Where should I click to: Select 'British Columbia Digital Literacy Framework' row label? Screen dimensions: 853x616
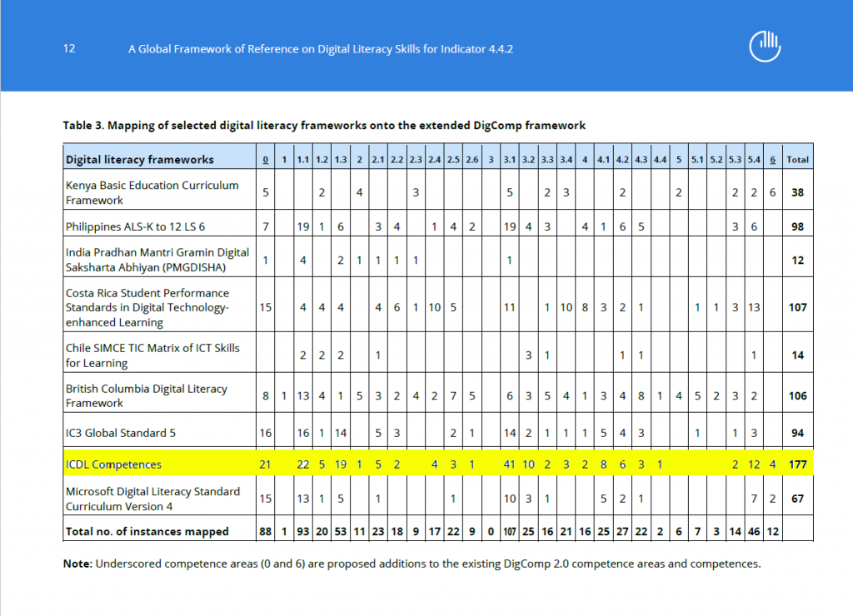tap(147, 395)
